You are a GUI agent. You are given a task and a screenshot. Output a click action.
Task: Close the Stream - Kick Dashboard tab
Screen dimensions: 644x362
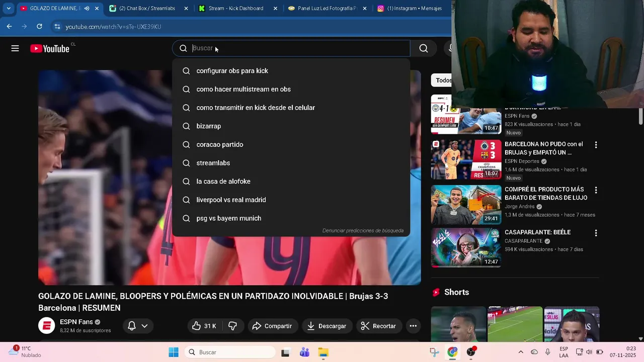tap(275, 9)
